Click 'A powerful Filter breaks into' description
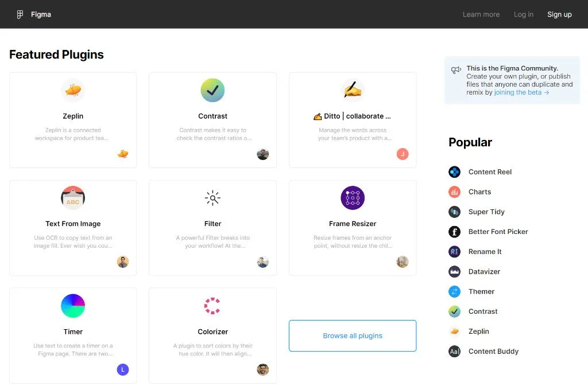Image resolution: width=588 pixels, height=390 pixels. [x=212, y=241]
